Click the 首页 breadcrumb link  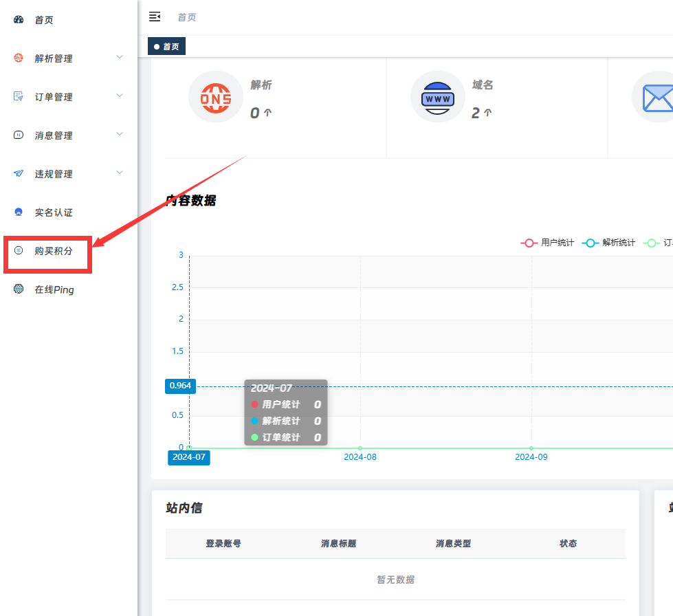[x=186, y=17]
